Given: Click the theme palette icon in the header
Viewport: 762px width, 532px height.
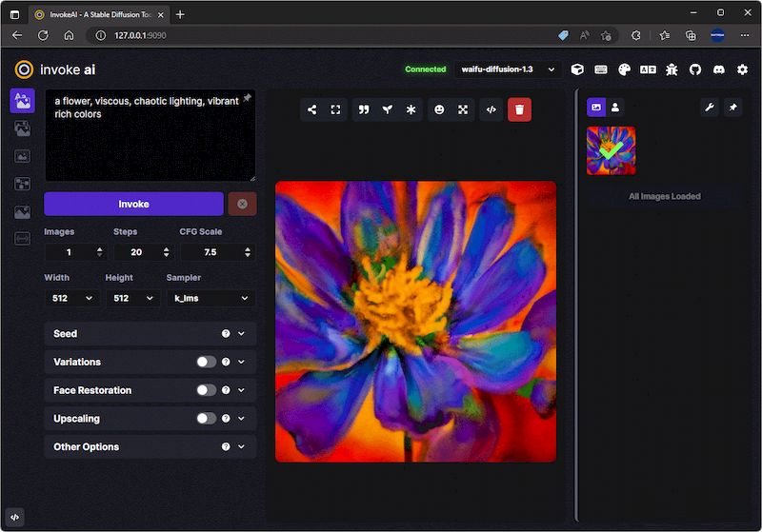Looking at the screenshot, I should [624, 69].
